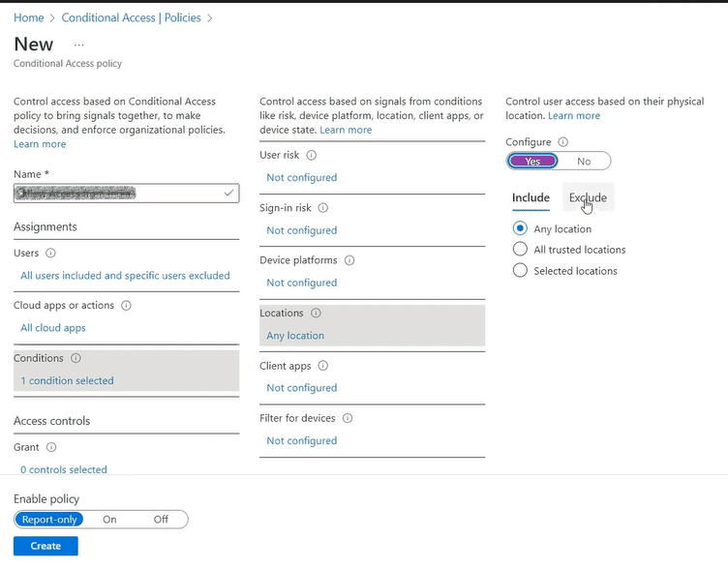Switch to the Exclude tab
This screenshot has height=569, width=728.
(x=588, y=198)
